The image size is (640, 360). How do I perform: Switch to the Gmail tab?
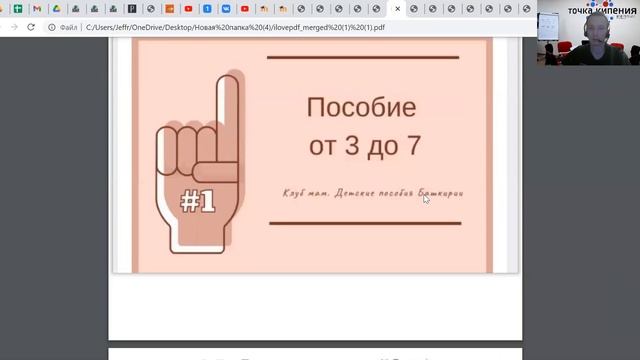pyautogui.click(x=37, y=9)
